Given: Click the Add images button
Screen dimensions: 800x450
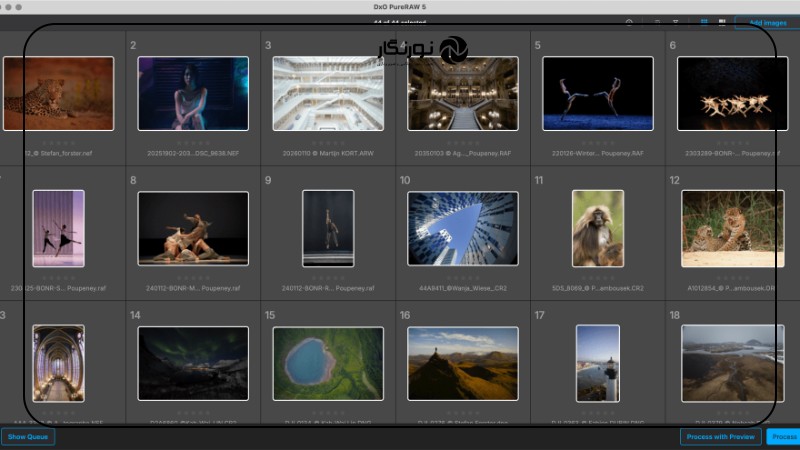Looking at the screenshot, I should point(767,22).
